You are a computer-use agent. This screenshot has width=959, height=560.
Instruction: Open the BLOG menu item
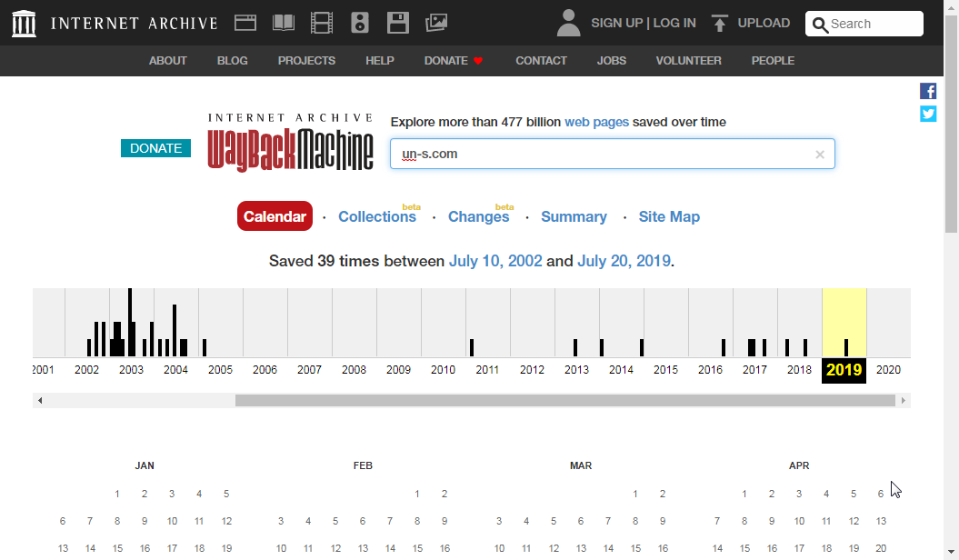(x=232, y=61)
